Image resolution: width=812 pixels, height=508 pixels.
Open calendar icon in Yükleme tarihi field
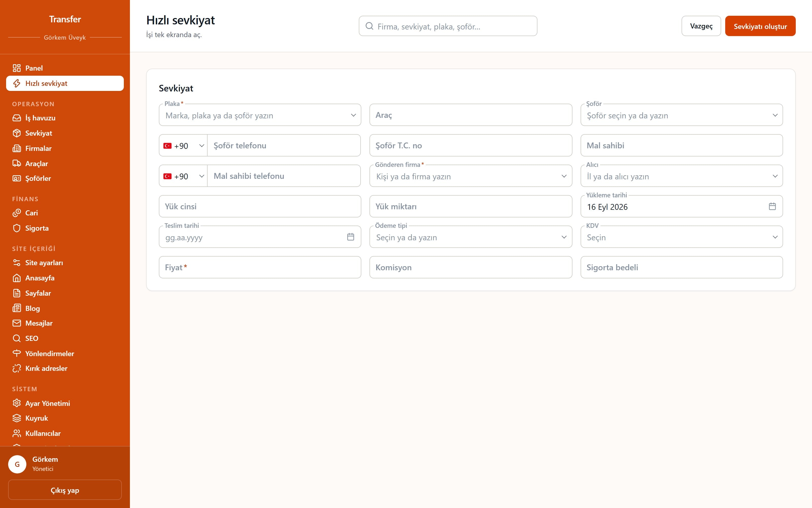[x=772, y=206]
